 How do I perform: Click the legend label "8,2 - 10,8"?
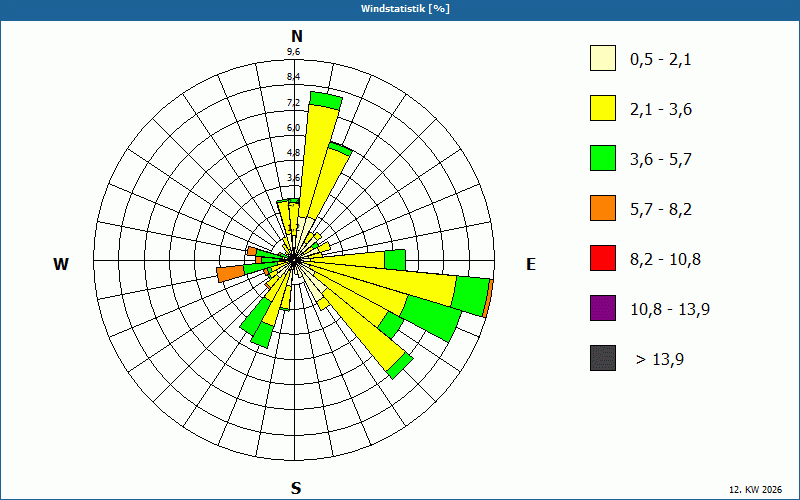click(x=665, y=260)
